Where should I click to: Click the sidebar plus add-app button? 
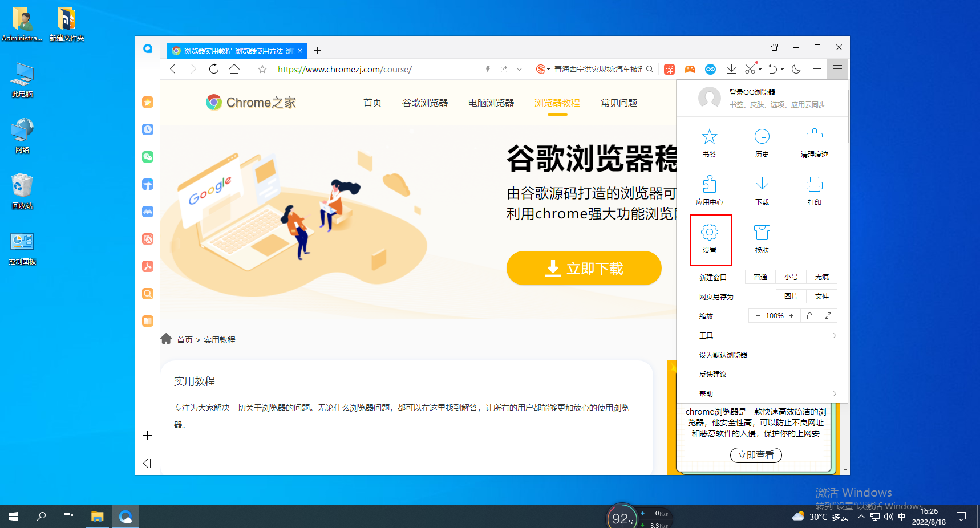(x=147, y=436)
